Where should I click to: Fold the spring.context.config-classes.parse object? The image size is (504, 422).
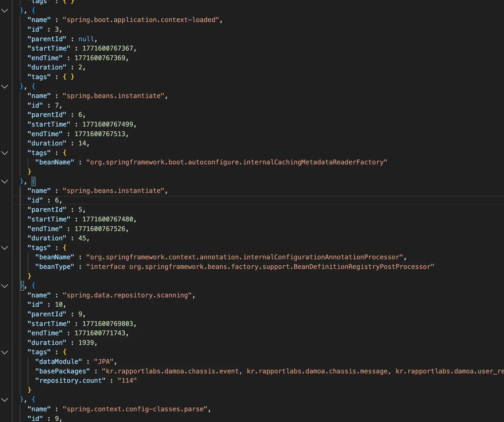(5, 400)
